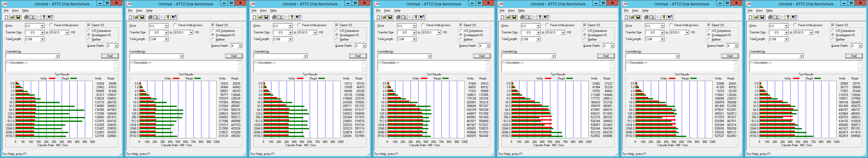The image size is (868, 158).
Task: Click the yellow About question-mark icon in the second ATTO window
Action: 168,17
